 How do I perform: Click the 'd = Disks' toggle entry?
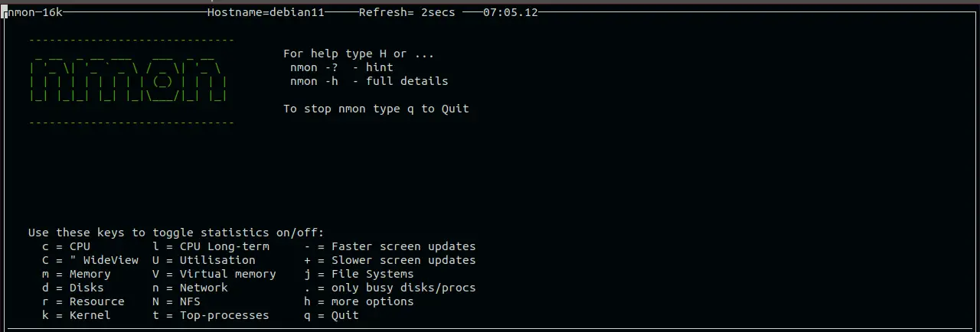(73, 288)
